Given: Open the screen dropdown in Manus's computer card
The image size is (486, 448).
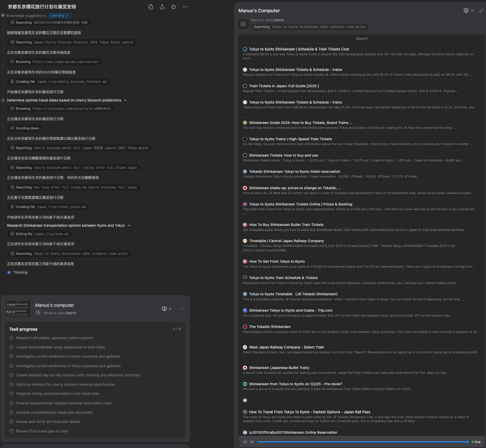Looking at the screenshot, I should 167,309.
